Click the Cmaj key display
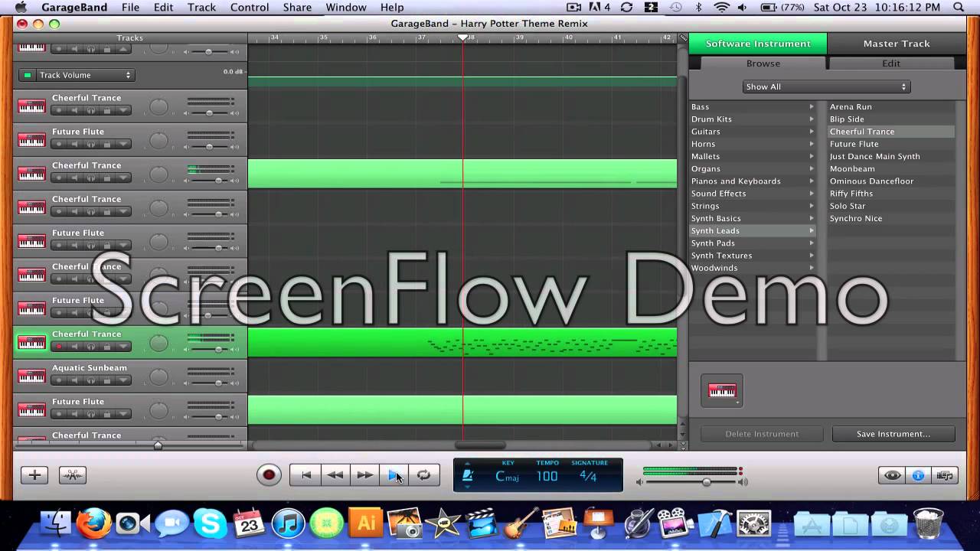This screenshot has width=980, height=551. pos(507,476)
